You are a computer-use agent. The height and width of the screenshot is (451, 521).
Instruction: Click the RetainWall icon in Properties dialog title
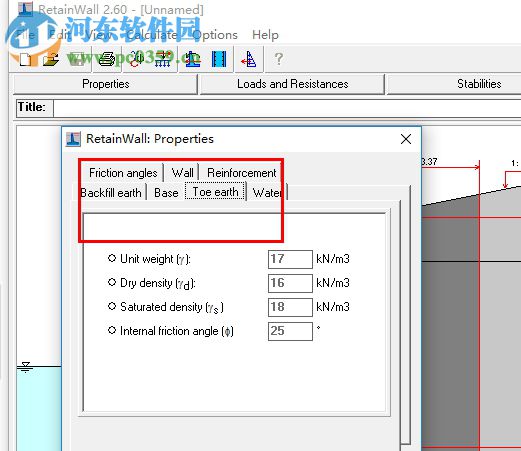tap(73, 139)
